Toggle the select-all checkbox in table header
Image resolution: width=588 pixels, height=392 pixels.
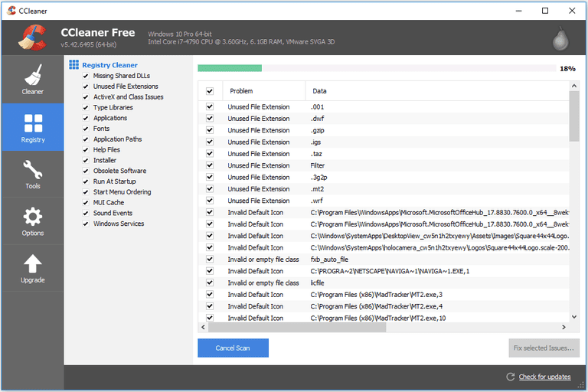210,91
